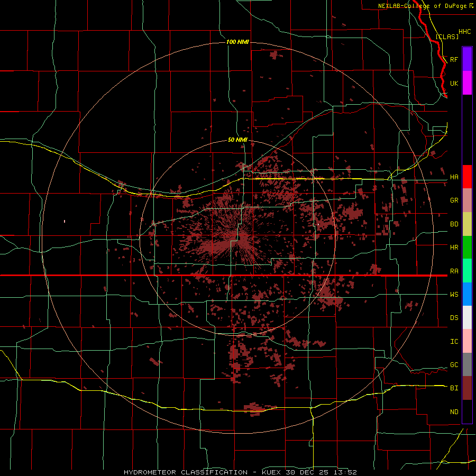
Task: Click the WS legend label
Action: click(x=454, y=294)
